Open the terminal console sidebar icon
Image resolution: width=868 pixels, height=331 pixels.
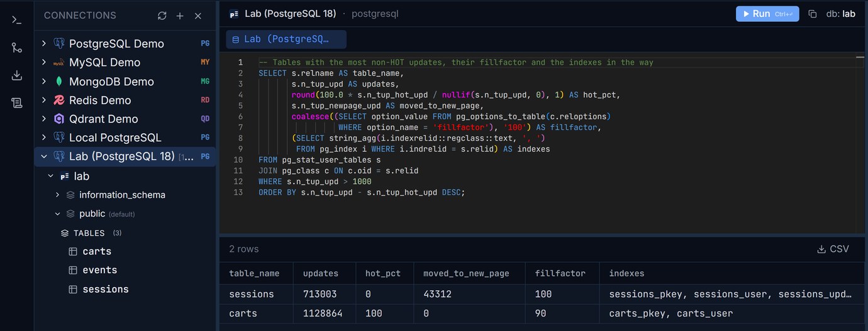pos(17,20)
